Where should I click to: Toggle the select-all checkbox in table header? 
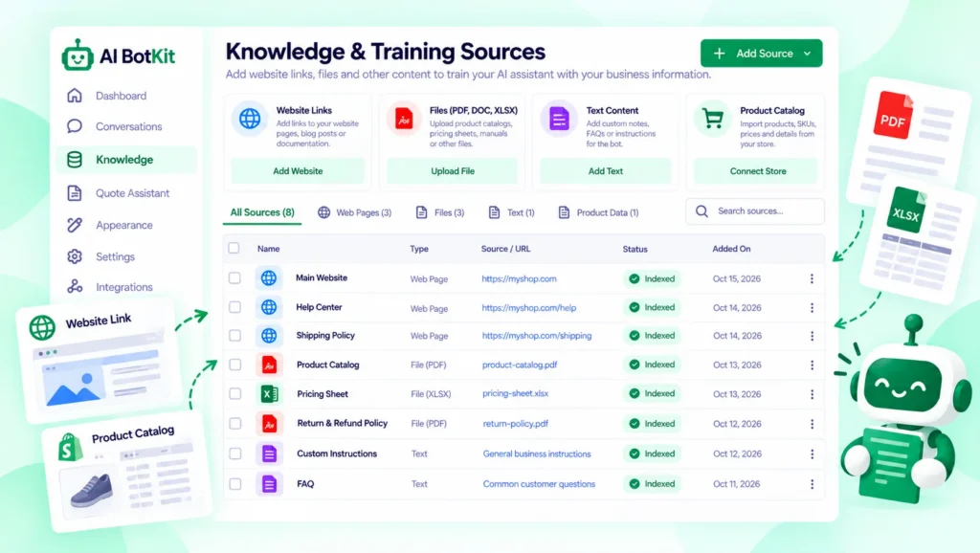pyautogui.click(x=234, y=248)
